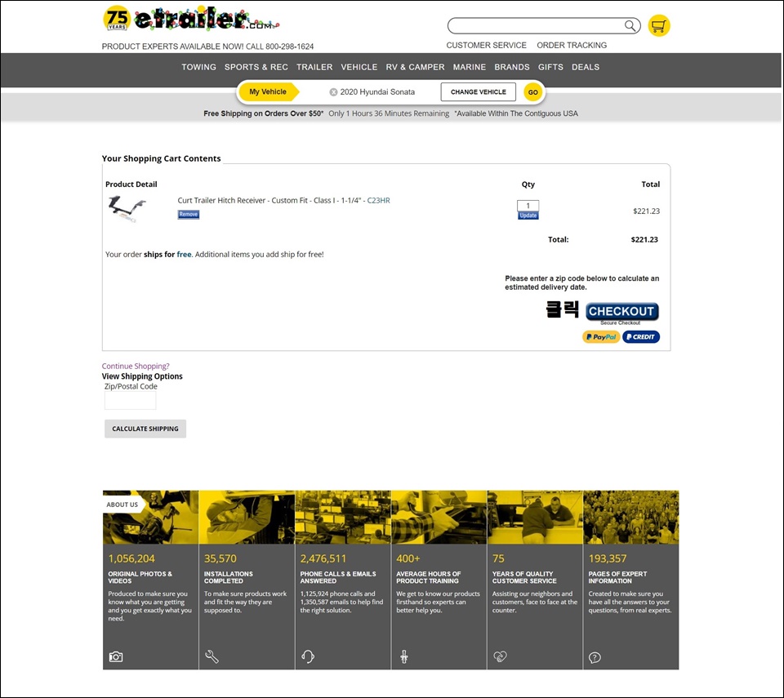784x698 pixels.
Task: Open the Trailer menu
Action: (314, 67)
